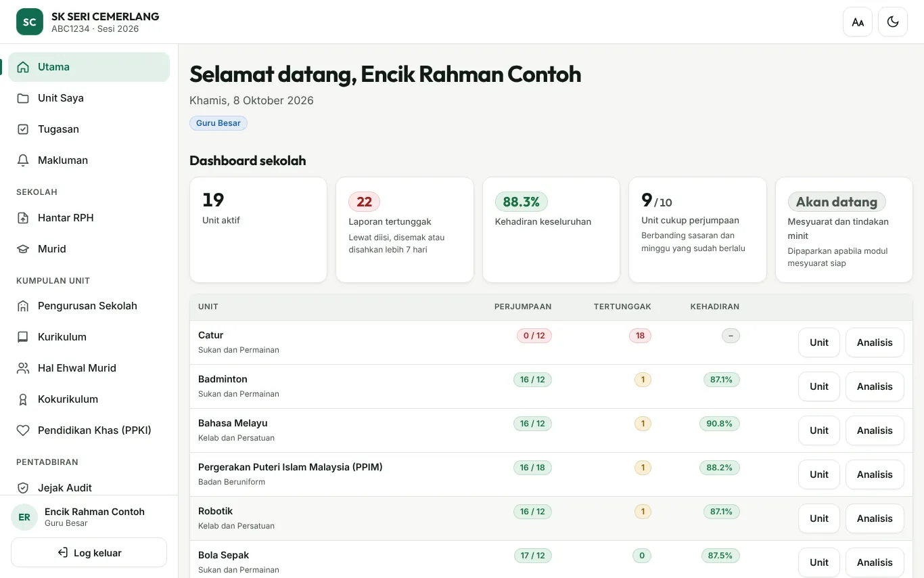
Task: Click the Kurikulum book icon
Action: [23, 337]
